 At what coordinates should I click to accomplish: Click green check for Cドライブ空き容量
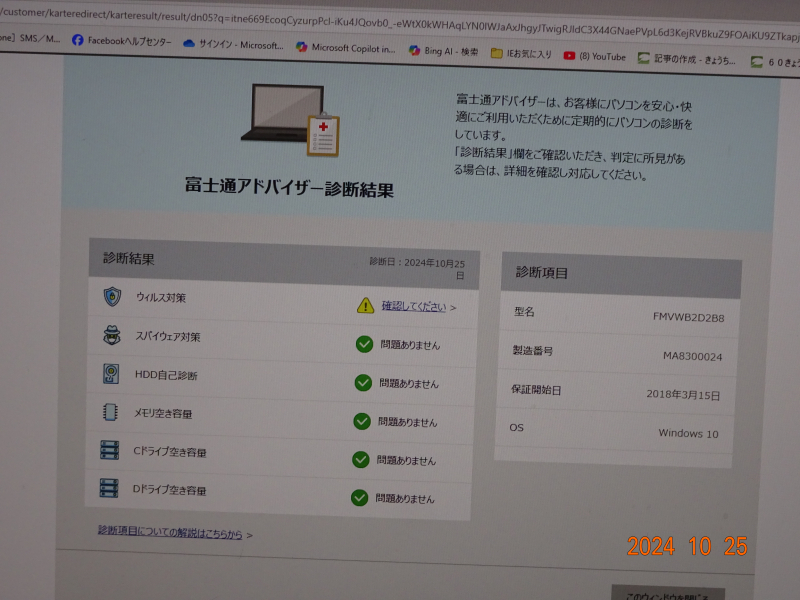point(361,460)
